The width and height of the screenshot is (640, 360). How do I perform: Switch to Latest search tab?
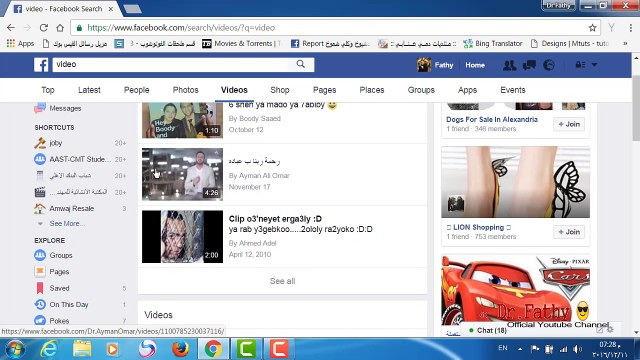click(89, 90)
